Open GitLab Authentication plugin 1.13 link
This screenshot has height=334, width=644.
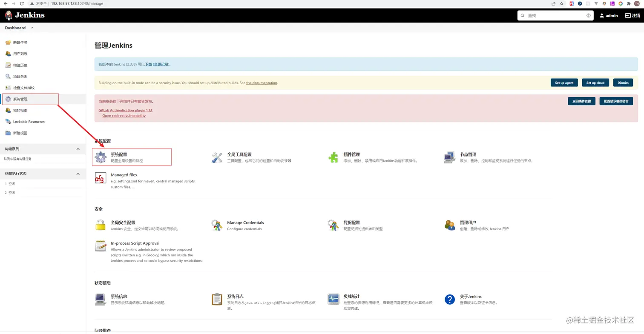coord(125,110)
